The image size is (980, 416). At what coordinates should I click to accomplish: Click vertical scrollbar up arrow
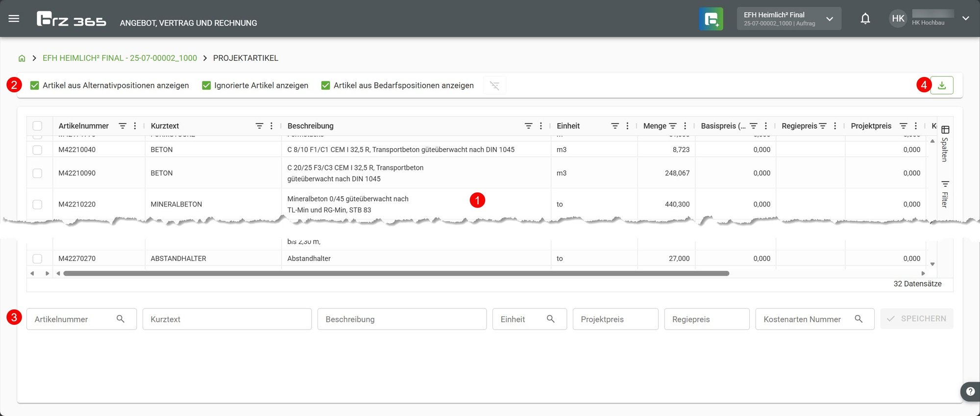click(932, 141)
